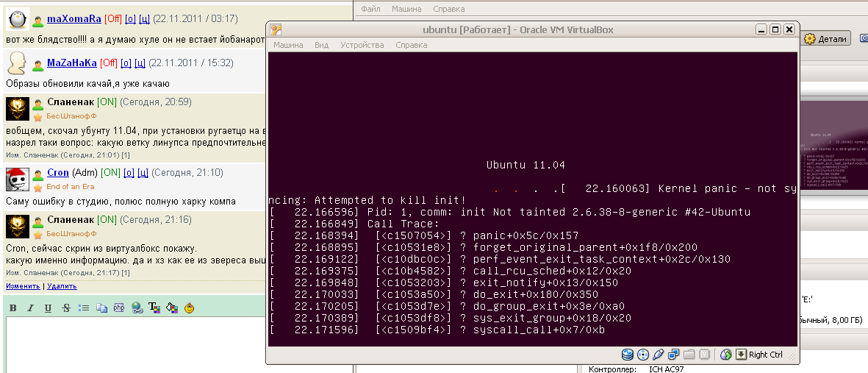868x373 pixels.
Task: Click gear icon on Детали button
Action: tap(810, 39)
